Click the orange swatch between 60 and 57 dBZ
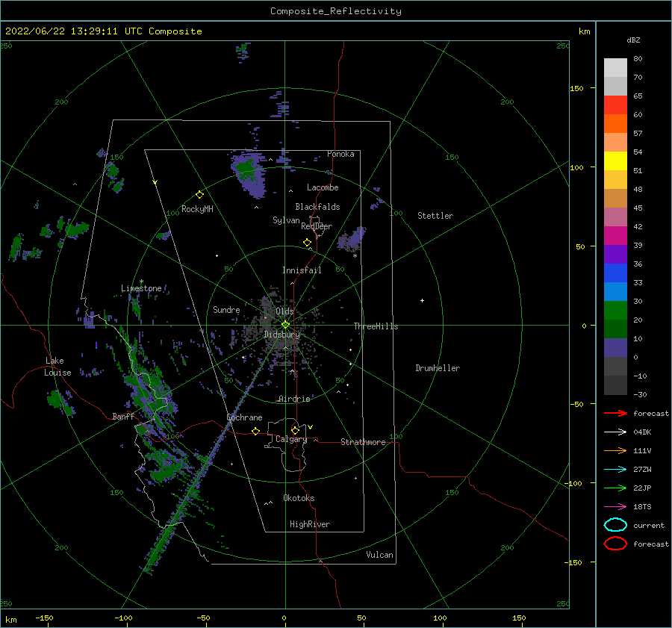The width and height of the screenshot is (672, 628). (x=615, y=124)
